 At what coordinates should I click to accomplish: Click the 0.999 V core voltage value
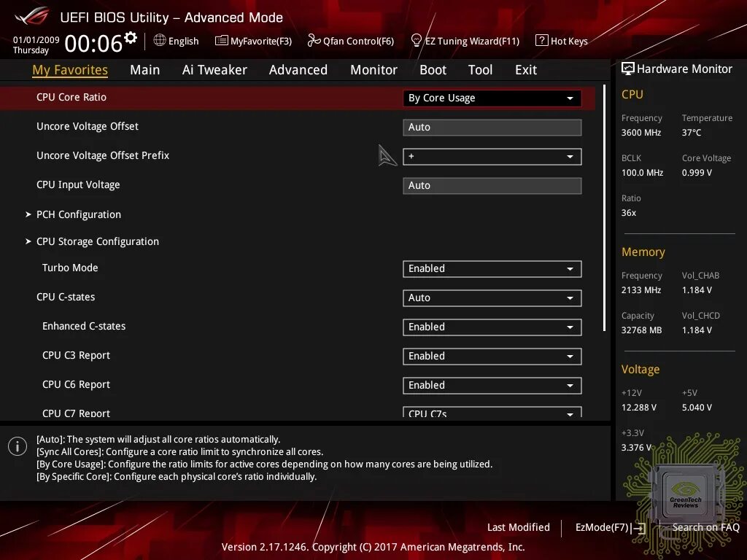(x=697, y=173)
